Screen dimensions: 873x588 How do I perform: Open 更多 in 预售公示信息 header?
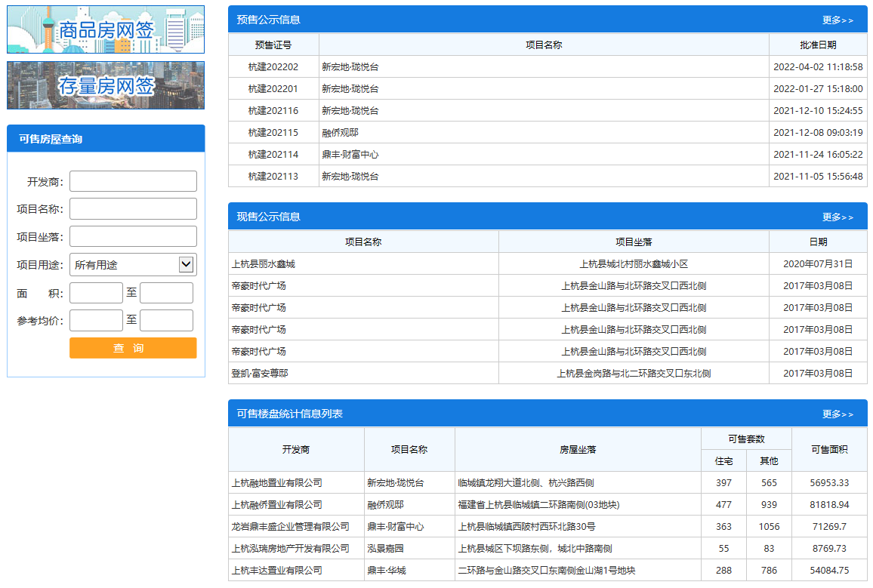[838, 20]
